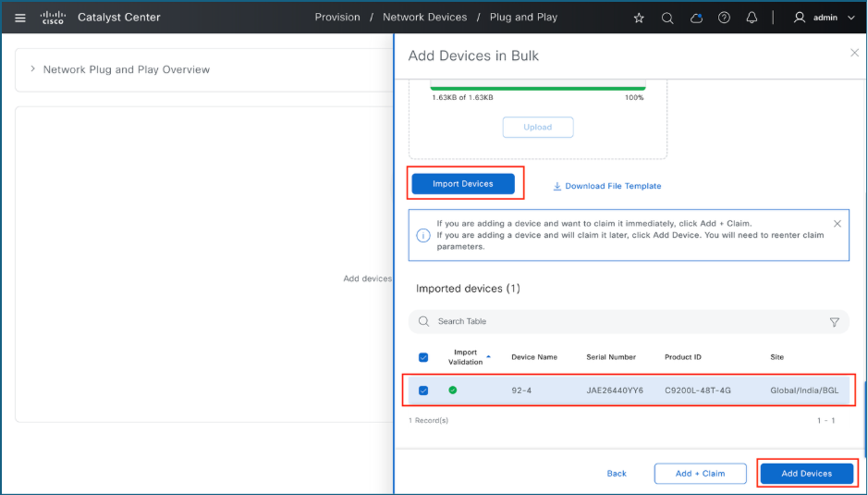Viewport: 868px width, 495px height.
Task: Click the Upload button
Action: [537, 127]
